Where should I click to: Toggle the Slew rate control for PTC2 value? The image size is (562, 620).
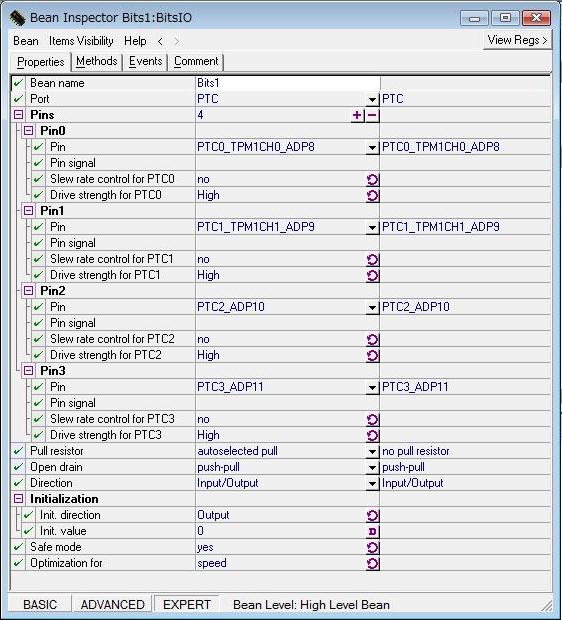tap(372, 339)
